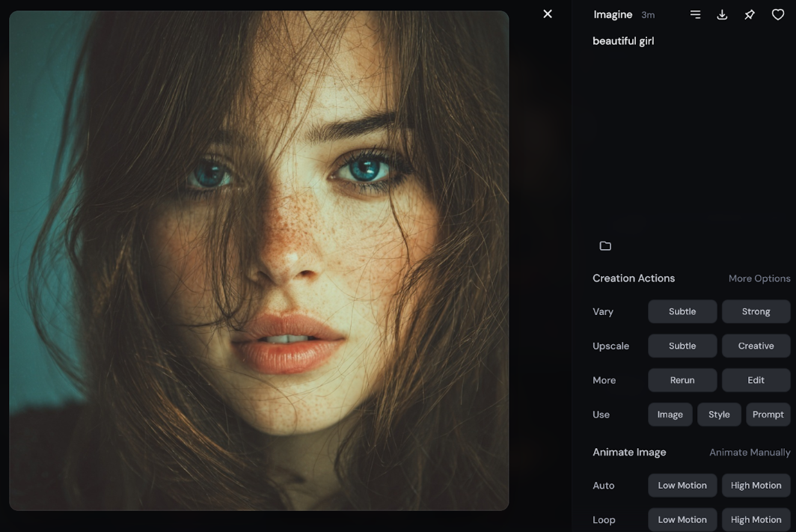796x532 pixels.
Task: Choose Strong variation
Action: (756, 311)
